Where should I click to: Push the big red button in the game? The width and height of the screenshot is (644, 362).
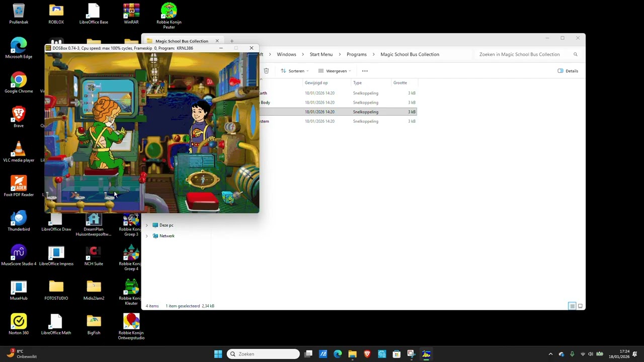pos(203,202)
